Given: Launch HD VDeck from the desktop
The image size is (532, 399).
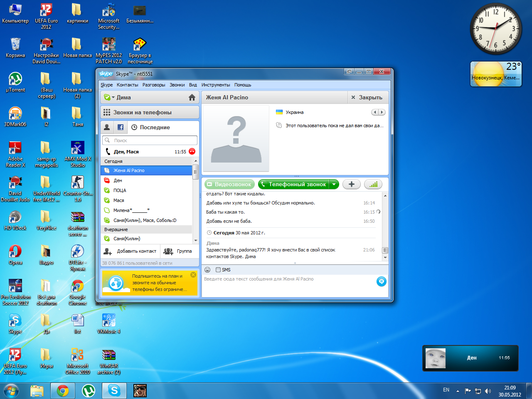Looking at the screenshot, I should (15, 220).
